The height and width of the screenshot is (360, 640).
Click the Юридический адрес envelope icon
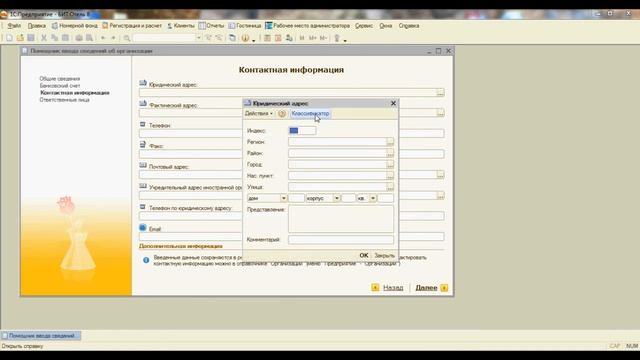(x=143, y=83)
